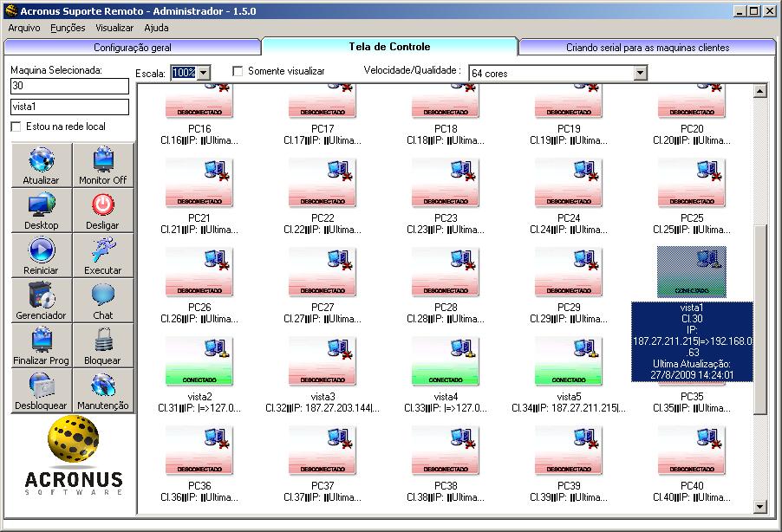
Task: Check Estou na rede local
Action: pos(16,127)
